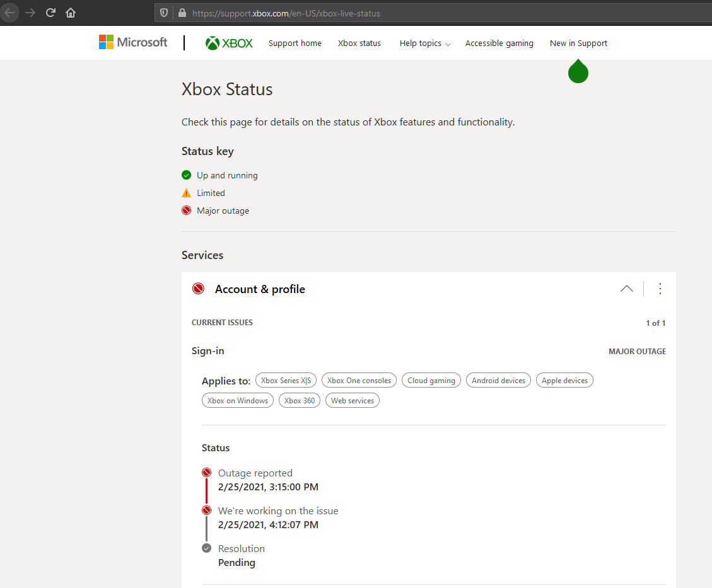
Task: Open the Support home page
Action: tap(295, 43)
